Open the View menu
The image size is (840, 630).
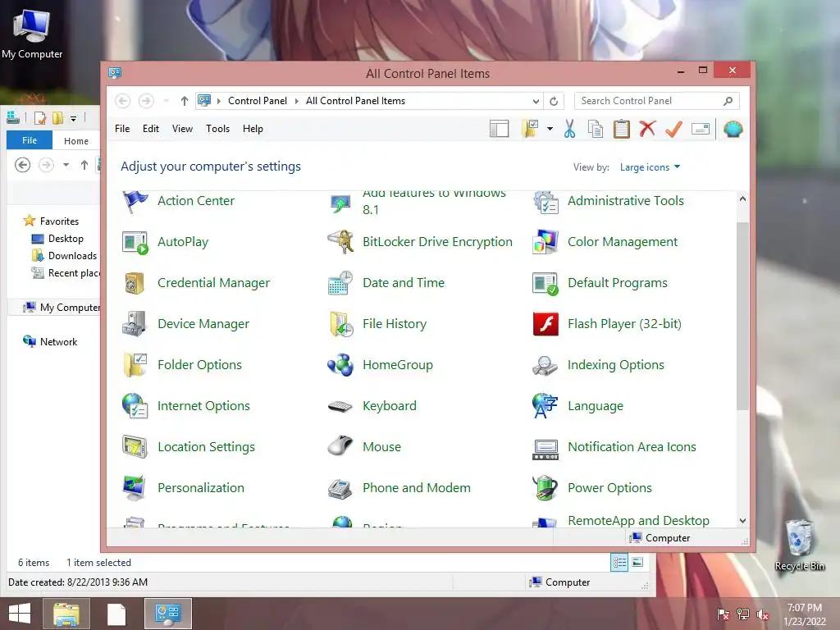182,129
